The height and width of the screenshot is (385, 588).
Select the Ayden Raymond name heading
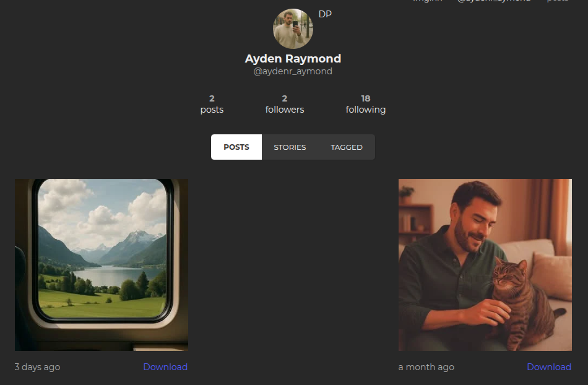click(293, 58)
